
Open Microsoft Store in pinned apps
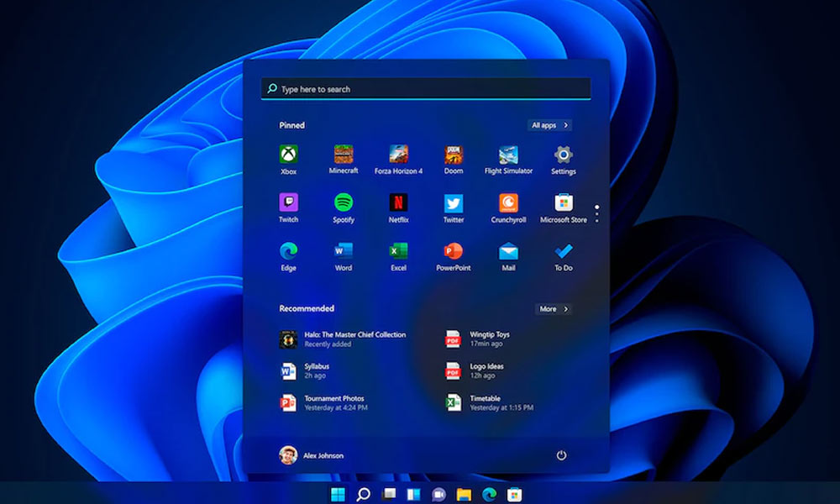click(x=563, y=207)
